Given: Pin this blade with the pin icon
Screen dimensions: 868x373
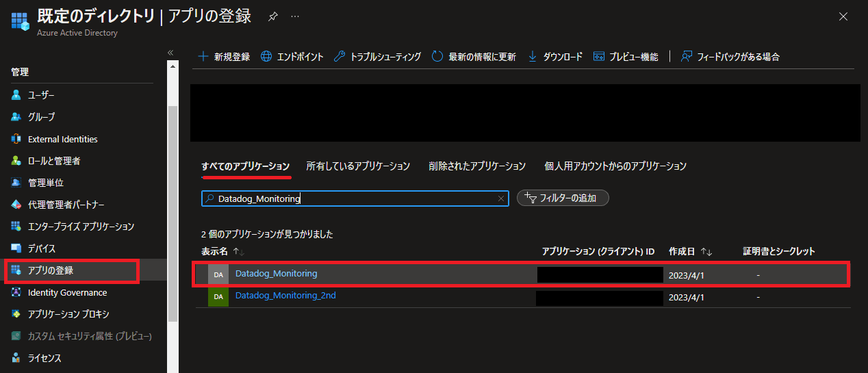Looking at the screenshot, I should coord(272,16).
